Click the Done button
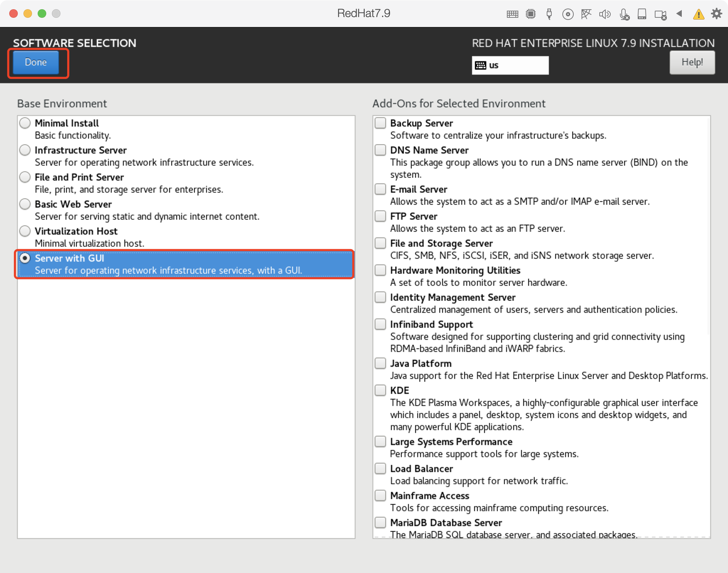 coord(36,62)
